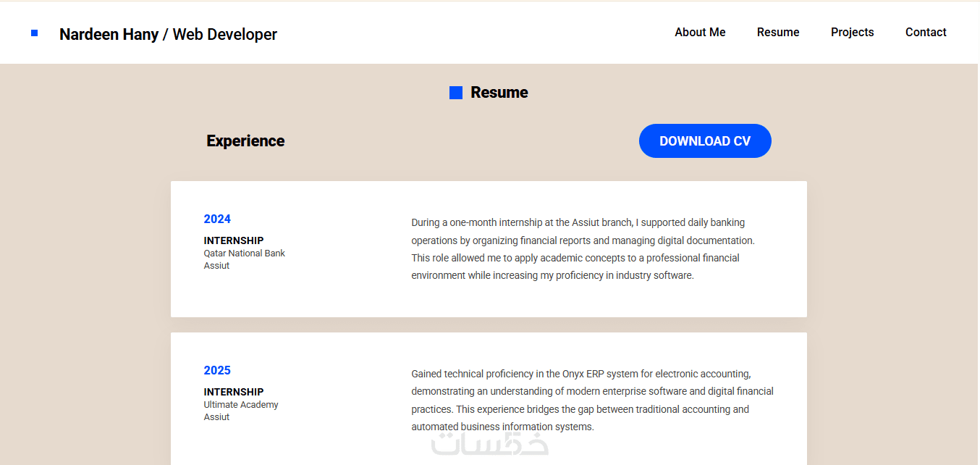Click the small blue square header logo
The height and width of the screenshot is (465, 980).
coord(34,33)
